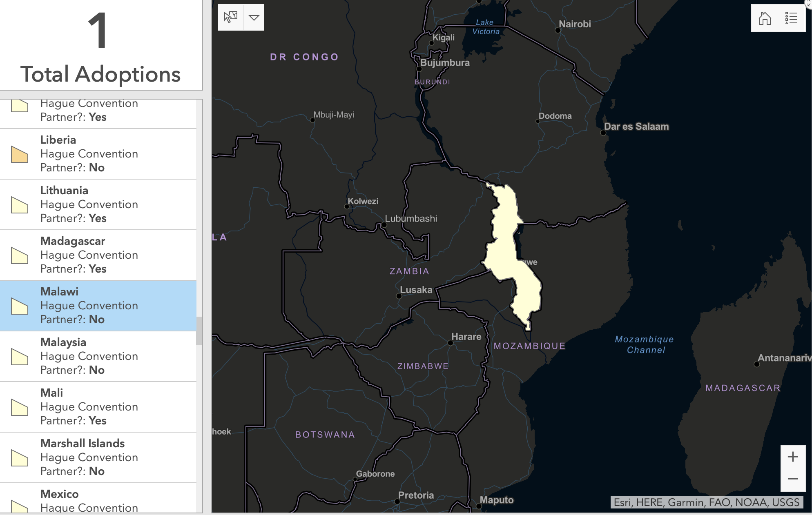Select the Mexico list row

[98, 498]
